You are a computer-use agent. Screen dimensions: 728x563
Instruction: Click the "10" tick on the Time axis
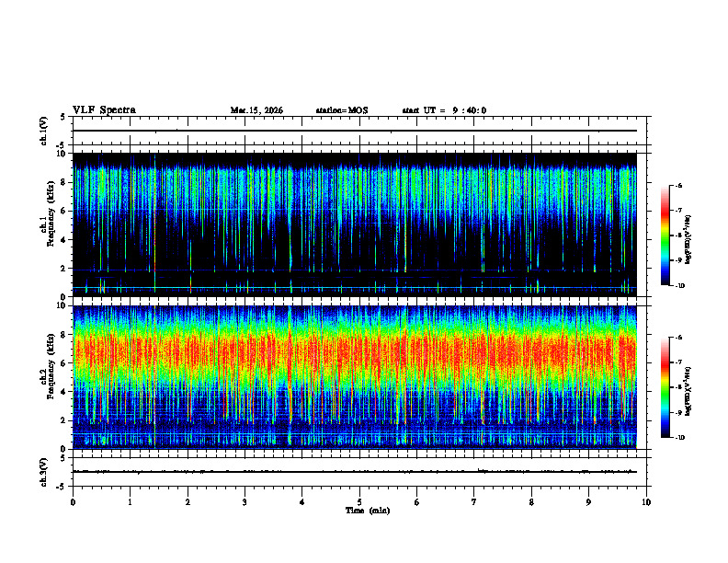click(646, 502)
